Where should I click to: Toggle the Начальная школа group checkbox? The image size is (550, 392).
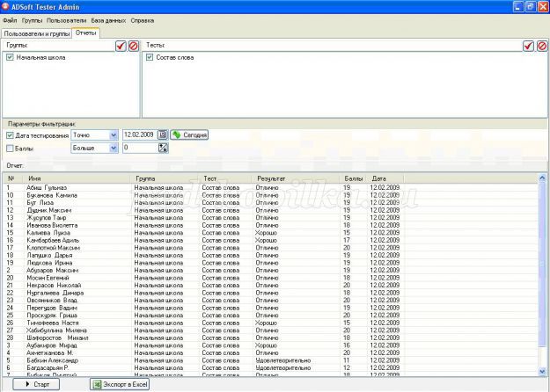pos(11,57)
